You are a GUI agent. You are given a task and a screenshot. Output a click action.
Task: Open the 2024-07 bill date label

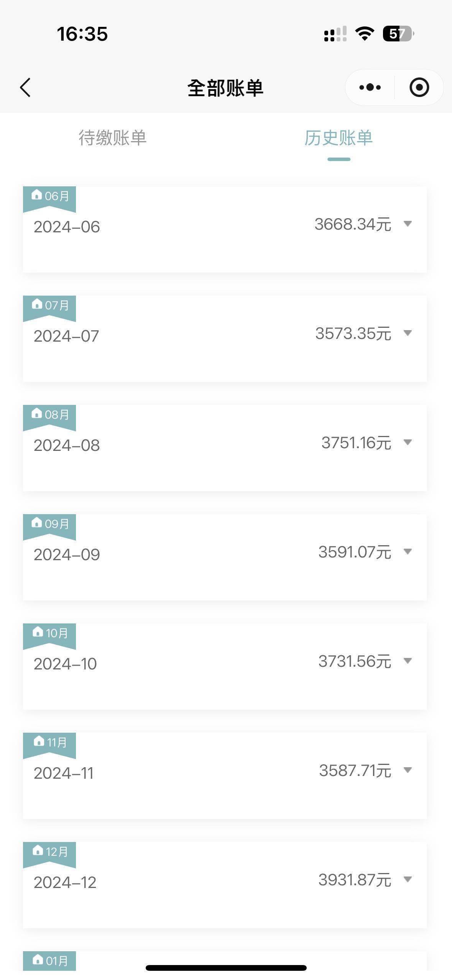[x=66, y=336]
